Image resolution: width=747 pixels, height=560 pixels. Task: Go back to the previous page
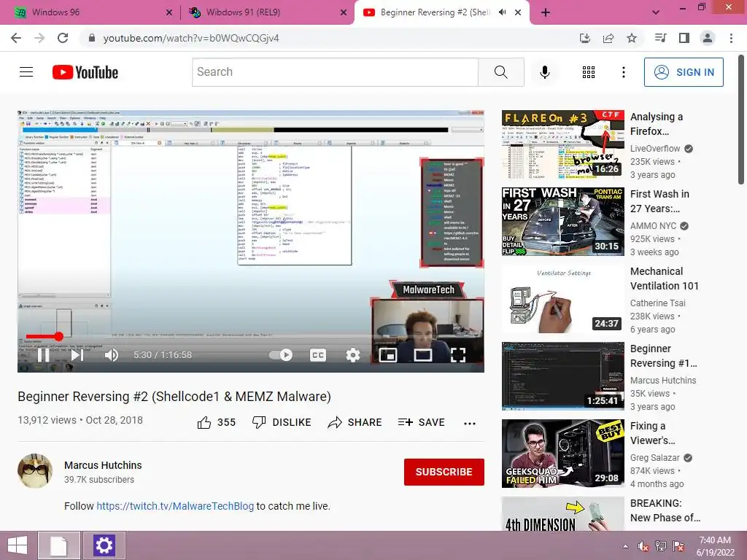coord(16,38)
